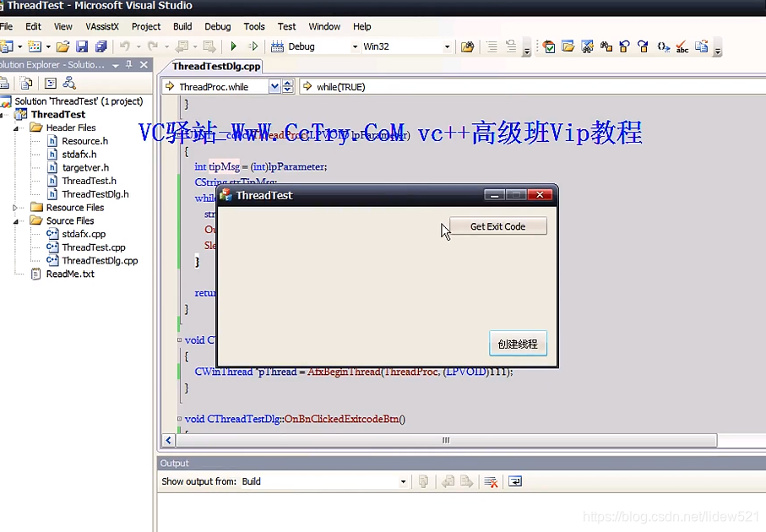
Task: Click the Visual Assist spell check abc icon
Action: pyautogui.click(x=682, y=47)
